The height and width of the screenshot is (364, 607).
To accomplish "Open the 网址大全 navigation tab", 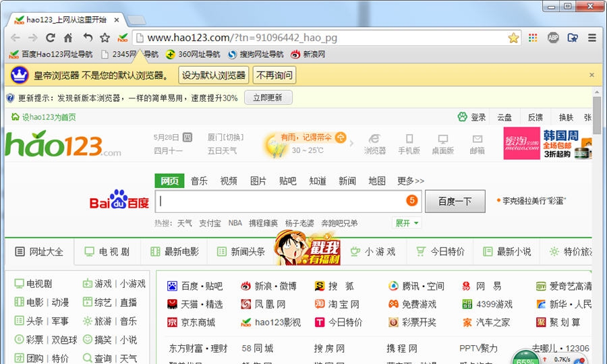I will tap(39, 252).
